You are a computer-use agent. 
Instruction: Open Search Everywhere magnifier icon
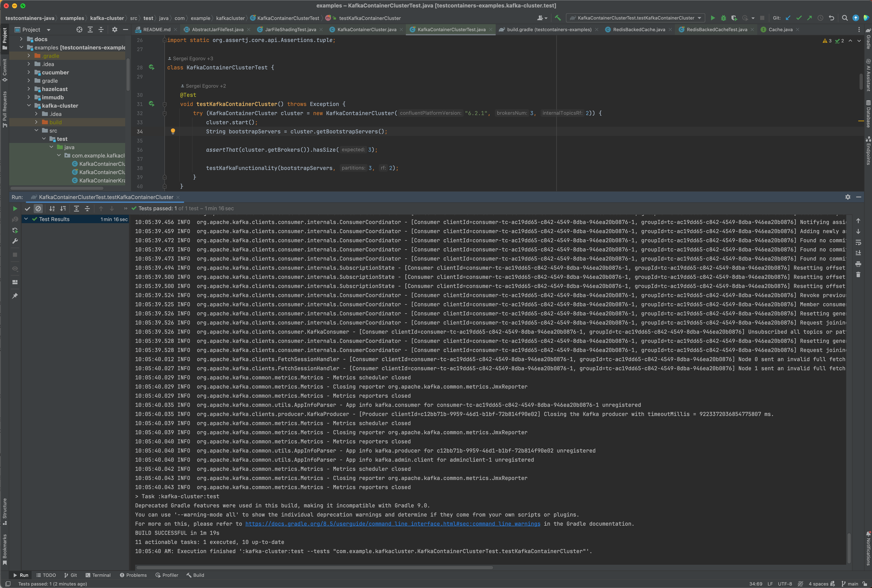click(845, 18)
